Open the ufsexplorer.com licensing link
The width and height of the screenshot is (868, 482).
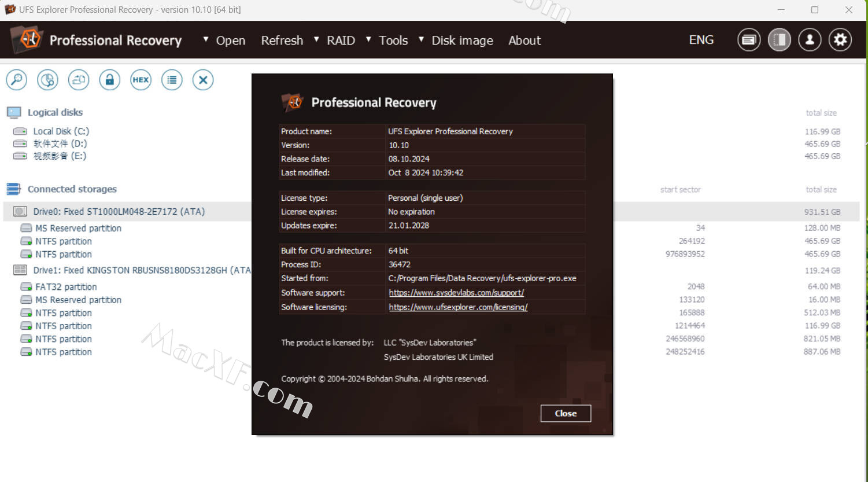(x=458, y=307)
